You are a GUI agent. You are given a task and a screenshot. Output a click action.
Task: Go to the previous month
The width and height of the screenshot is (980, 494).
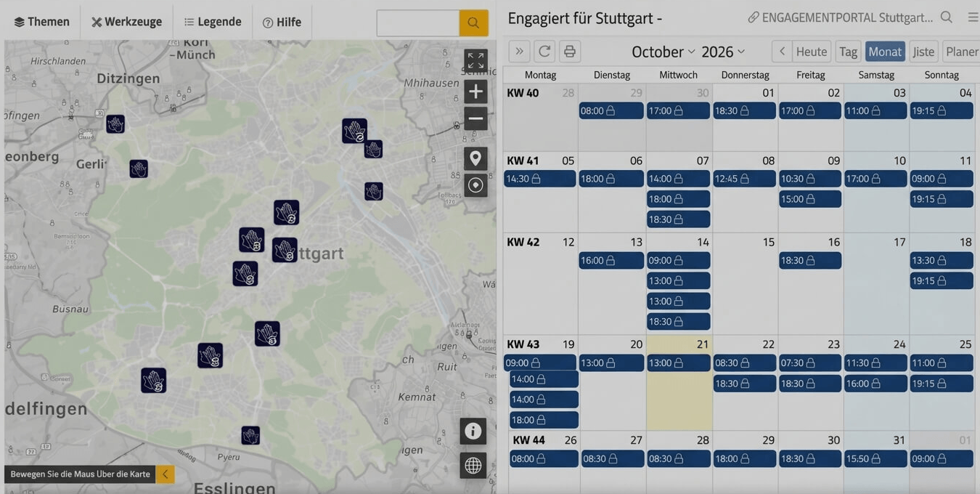point(782,52)
